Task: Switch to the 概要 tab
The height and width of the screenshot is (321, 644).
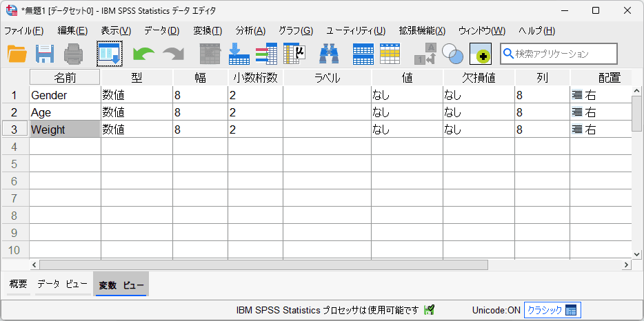Action: click(19, 284)
